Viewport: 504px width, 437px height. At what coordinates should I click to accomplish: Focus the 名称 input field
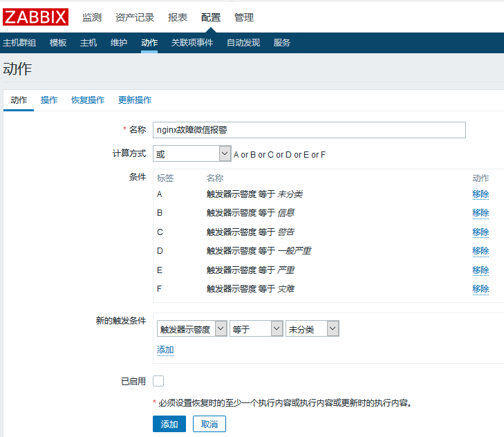click(x=309, y=130)
